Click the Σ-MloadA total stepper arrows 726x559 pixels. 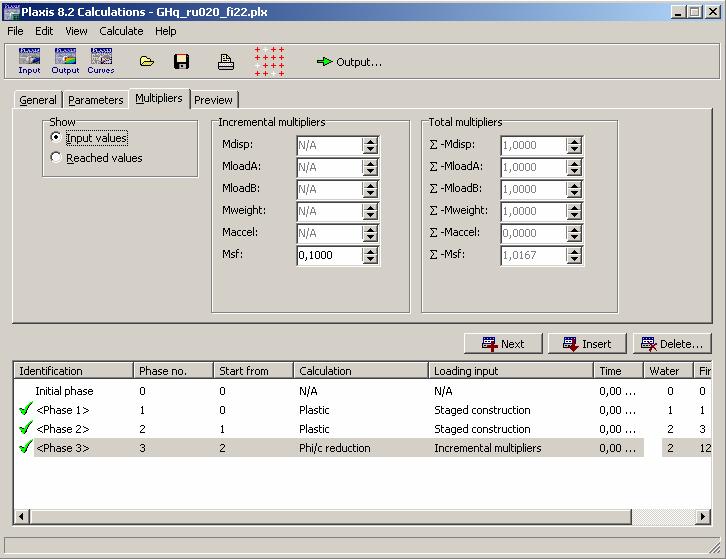[574, 167]
